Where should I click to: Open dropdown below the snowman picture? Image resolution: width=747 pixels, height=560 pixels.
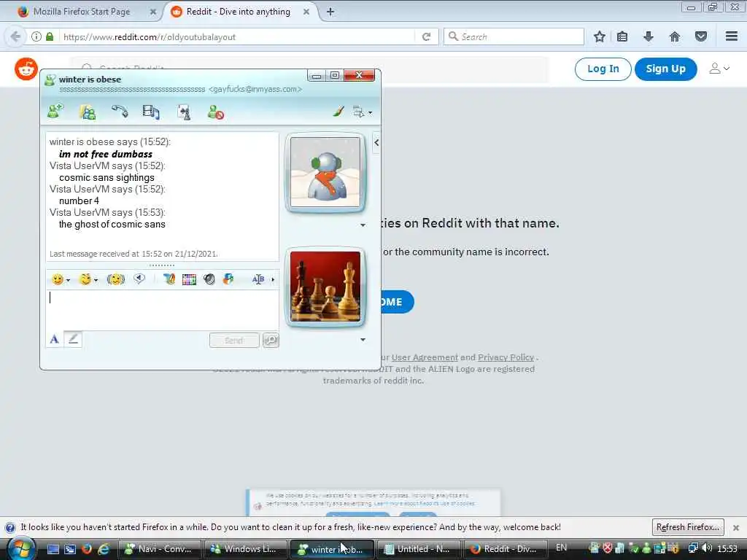point(363,225)
